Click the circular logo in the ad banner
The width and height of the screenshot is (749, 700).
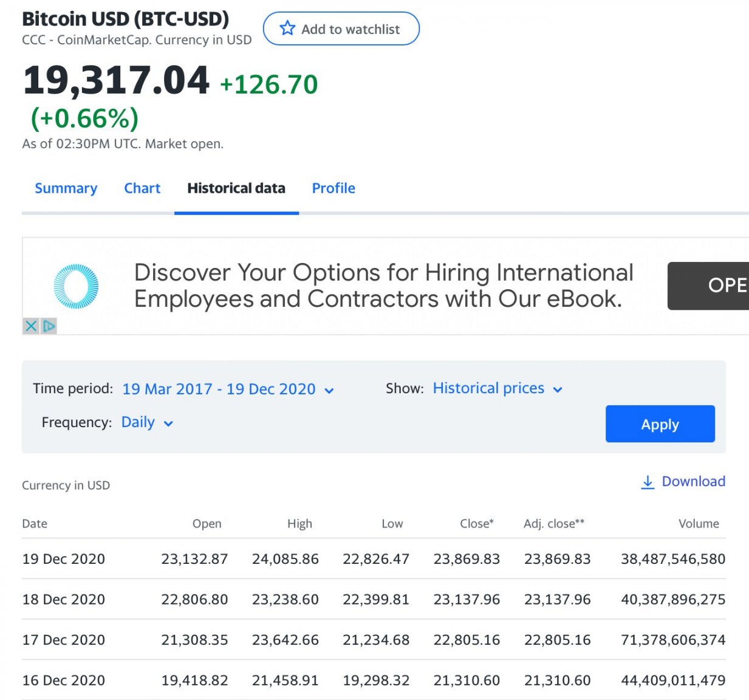(76, 286)
